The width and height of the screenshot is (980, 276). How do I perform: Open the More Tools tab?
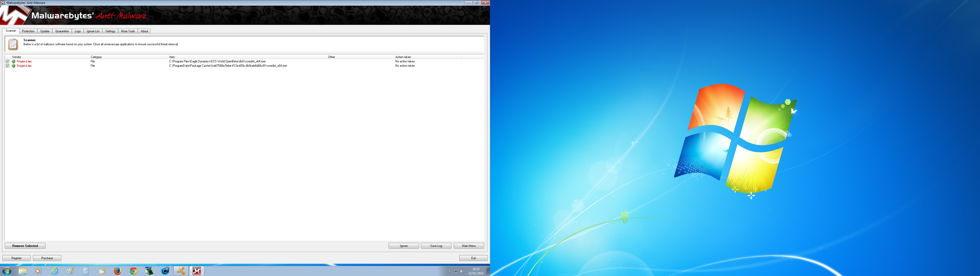click(x=128, y=31)
